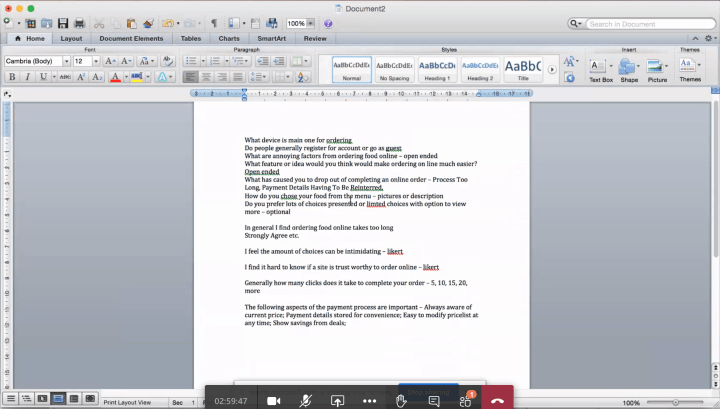The height and width of the screenshot is (409, 720).
Task: Toggle Bold formatting
Action: point(11,76)
